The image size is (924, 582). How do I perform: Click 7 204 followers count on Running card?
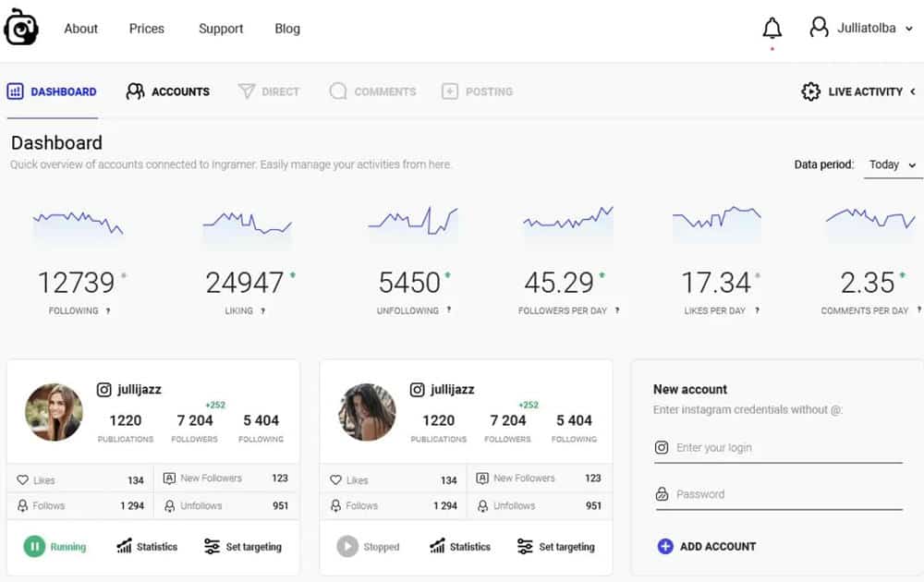tap(194, 420)
